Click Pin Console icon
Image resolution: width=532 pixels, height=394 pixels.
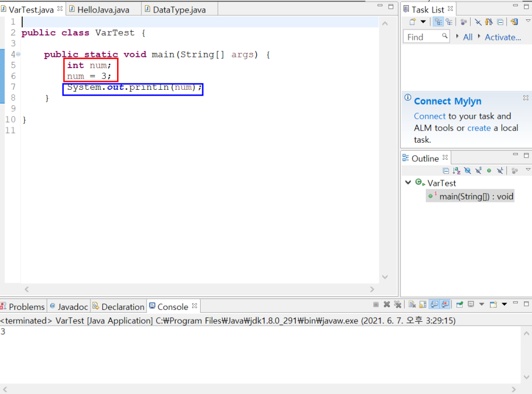coord(459,304)
